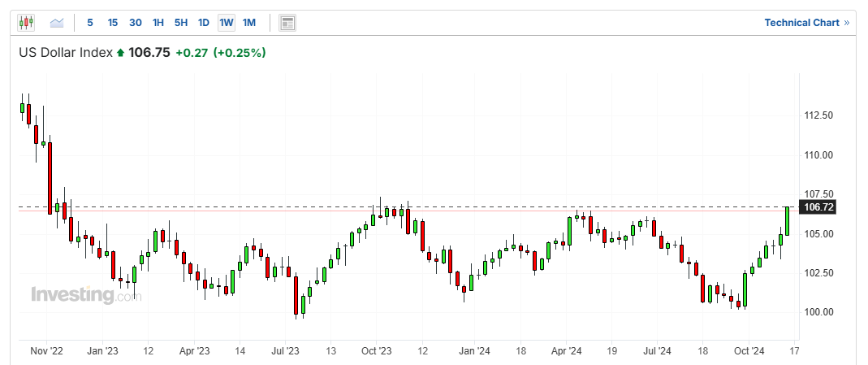Select the candlestick chart type icon
This screenshot has height=365, width=868.
26,23
